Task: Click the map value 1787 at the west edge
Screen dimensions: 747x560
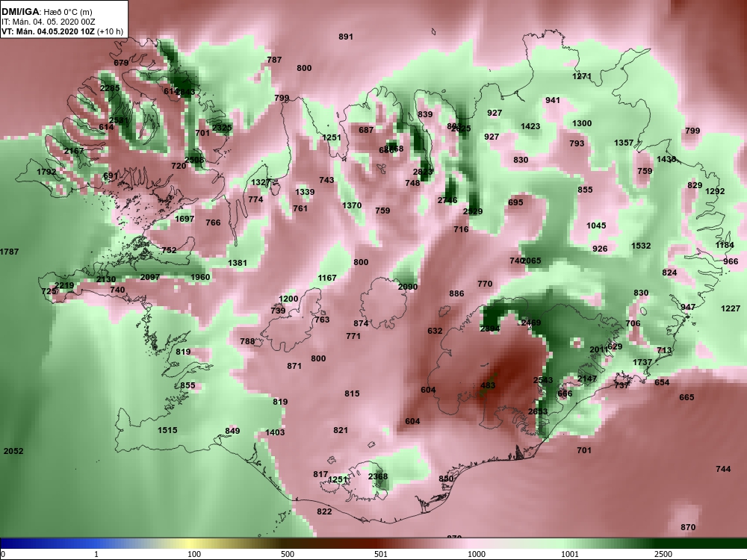Action: coord(9,252)
